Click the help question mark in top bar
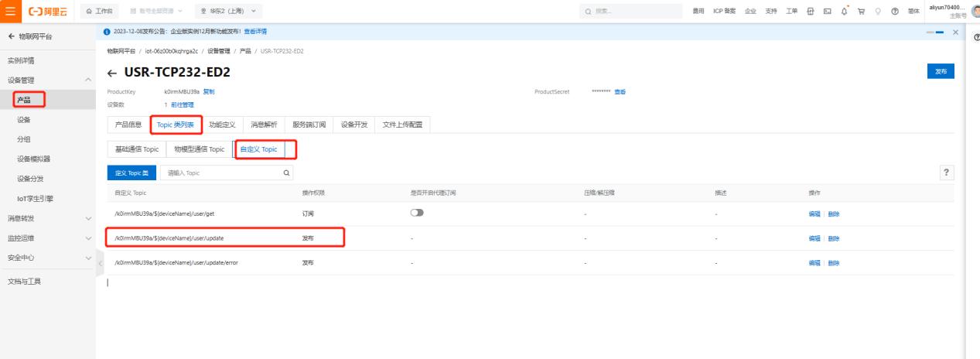The width and height of the screenshot is (980, 359). coord(895,12)
